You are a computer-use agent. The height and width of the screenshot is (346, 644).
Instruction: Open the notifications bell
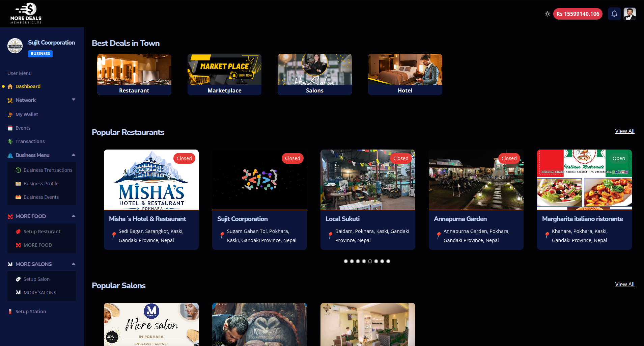click(614, 14)
